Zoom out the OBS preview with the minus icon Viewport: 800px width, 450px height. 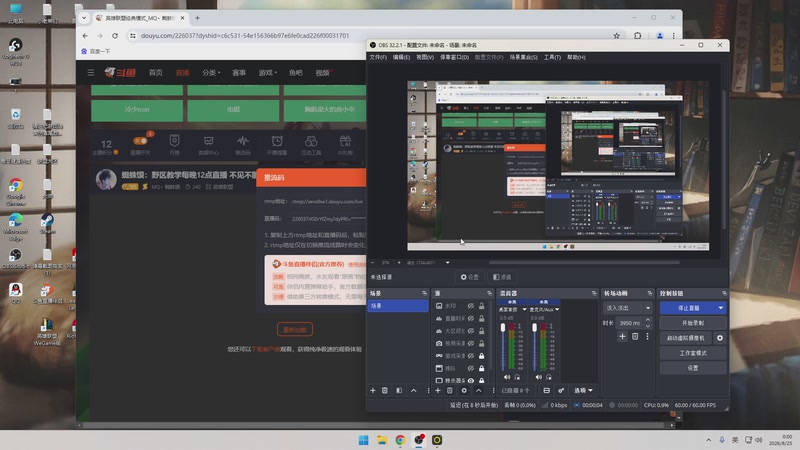[372, 263]
